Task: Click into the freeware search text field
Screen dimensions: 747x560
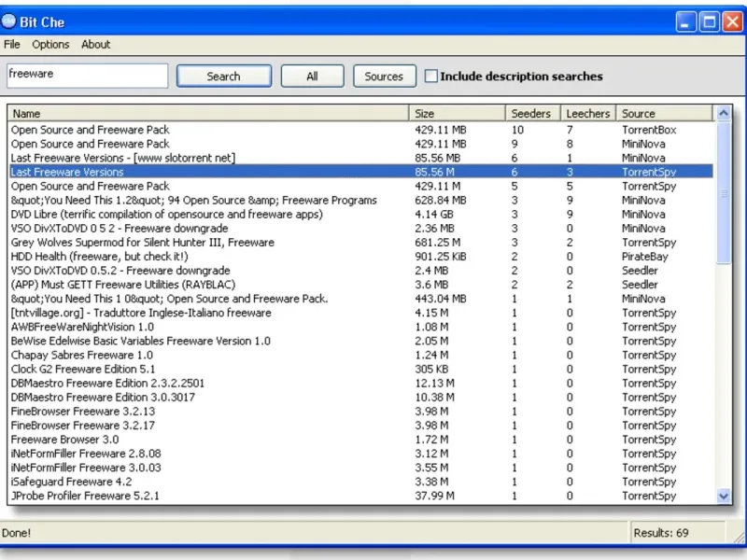Action: [87, 75]
